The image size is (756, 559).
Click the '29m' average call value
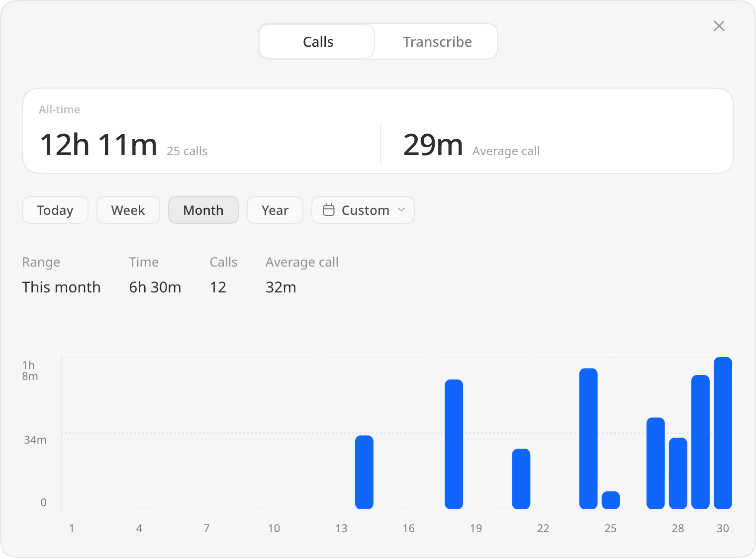433,145
